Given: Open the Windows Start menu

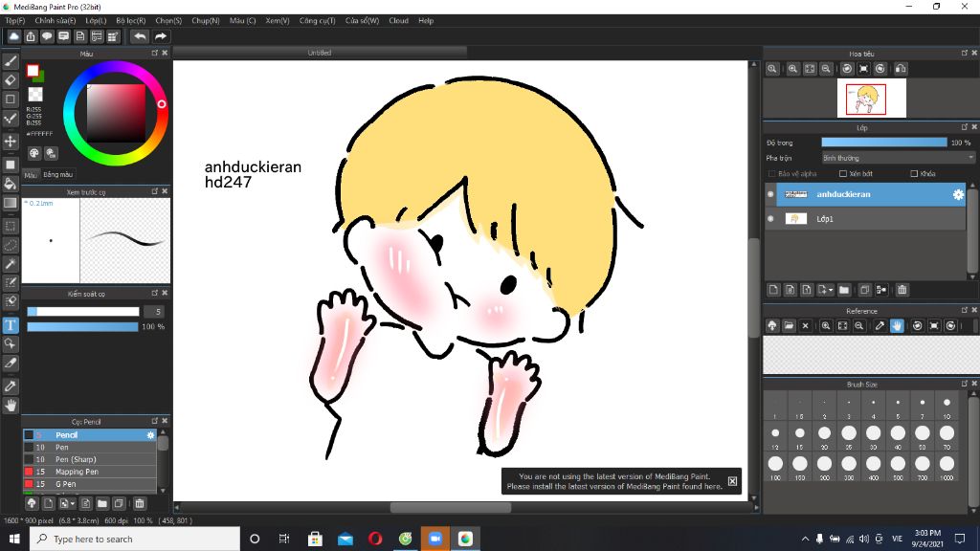Looking at the screenshot, I should coord(14,539).
